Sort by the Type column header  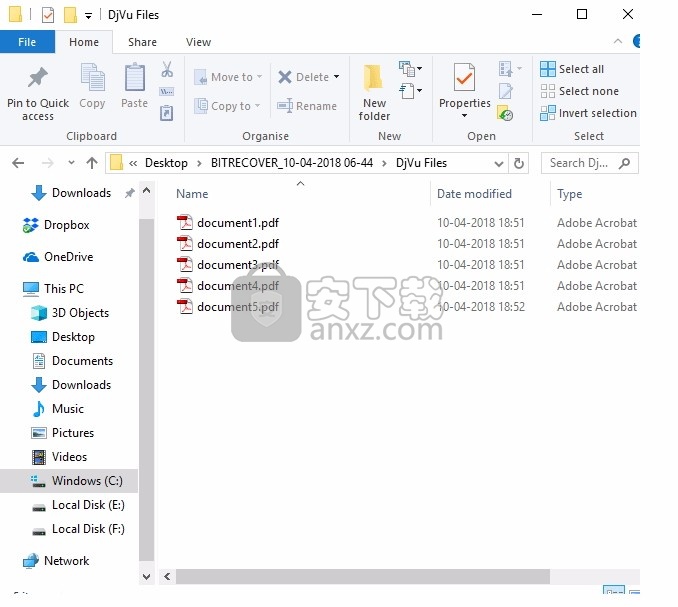[x=569, y=194]
